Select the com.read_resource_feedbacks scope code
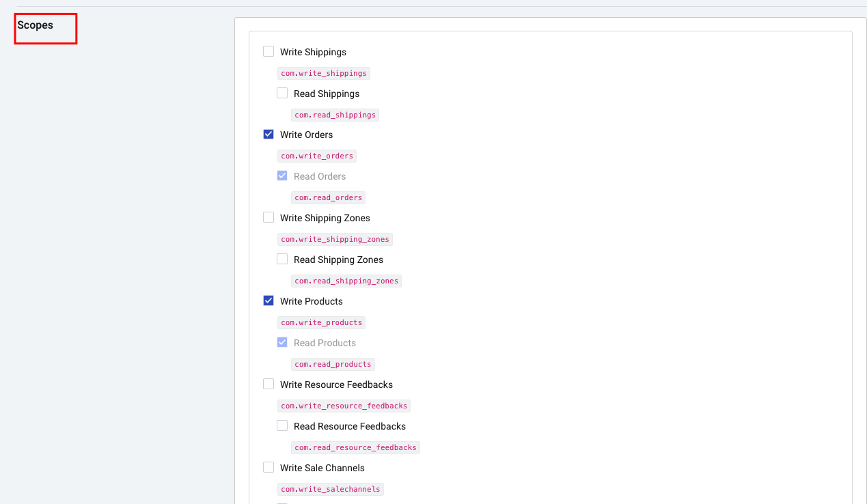The width and height of the screenshot is (867, 504). 355,447
